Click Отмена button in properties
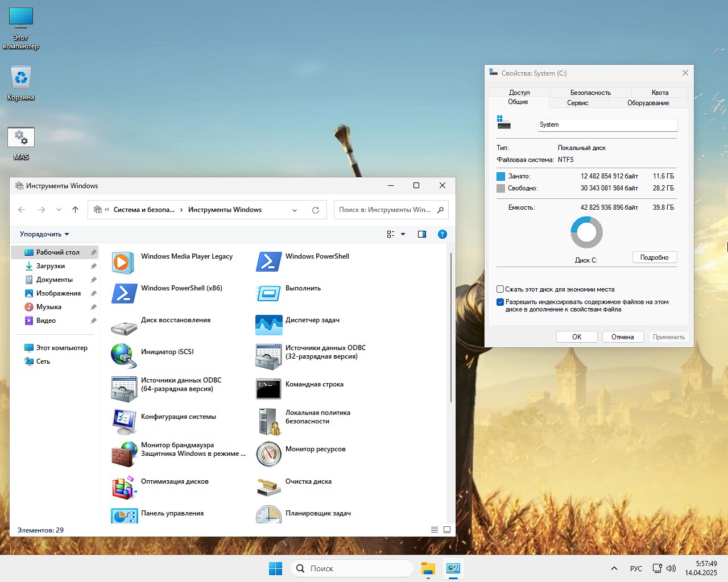 (x=623, y=337)
